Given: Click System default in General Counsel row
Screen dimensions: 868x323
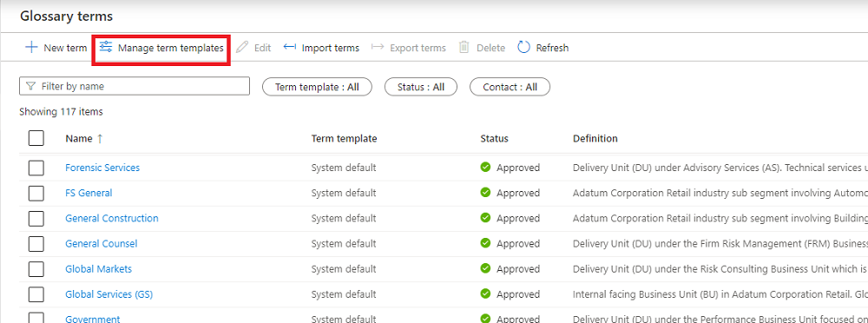Looking at the screenshot, I should pos(344,244).
